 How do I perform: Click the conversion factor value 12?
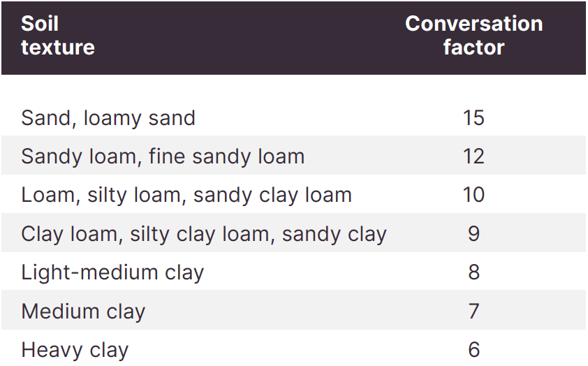[x=473, y=156]
